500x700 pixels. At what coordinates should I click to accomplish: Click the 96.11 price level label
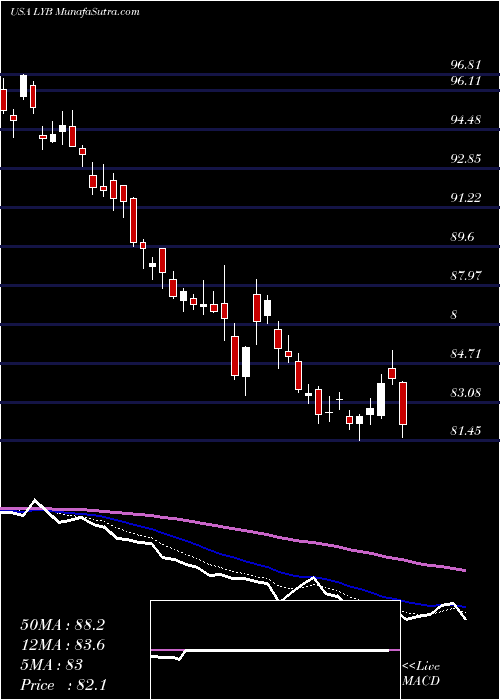[x=466, y=81]
